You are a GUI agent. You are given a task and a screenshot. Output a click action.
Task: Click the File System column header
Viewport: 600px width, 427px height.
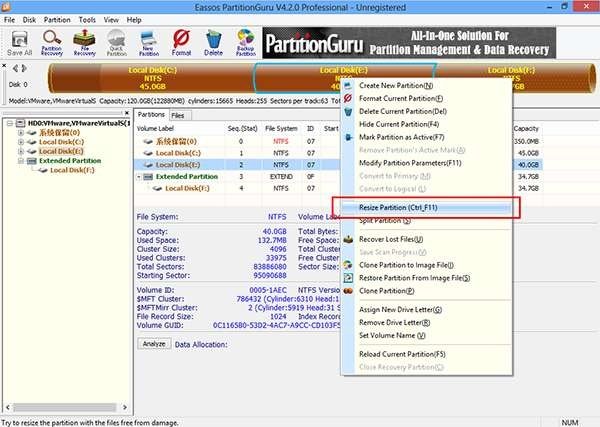[281, 129]
